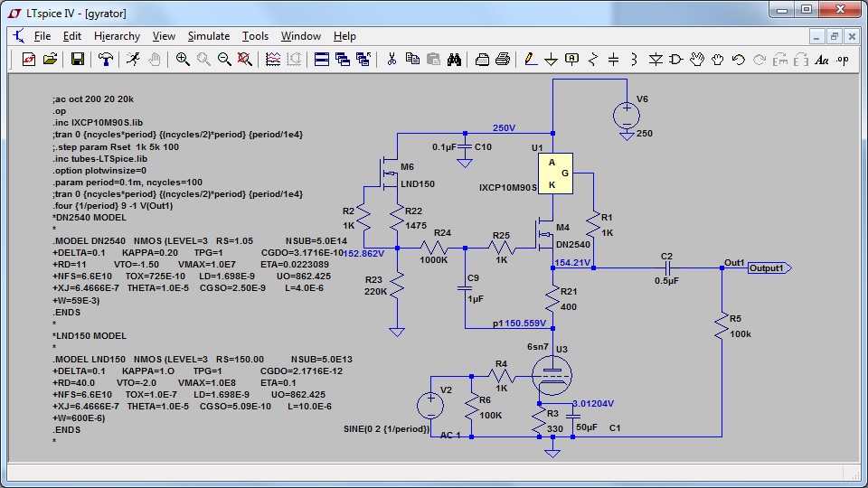Click the '.param period=0.1m, ncycles=100' text
Viewport: 868px width, 488px height.
click(x=127, y=182)
